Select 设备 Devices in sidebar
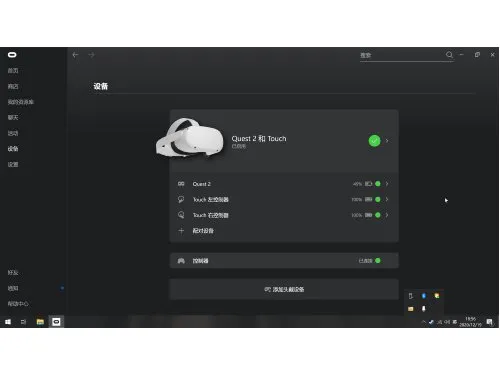The width and height of the screenshot is (500, 375). (x=13, y=149)
